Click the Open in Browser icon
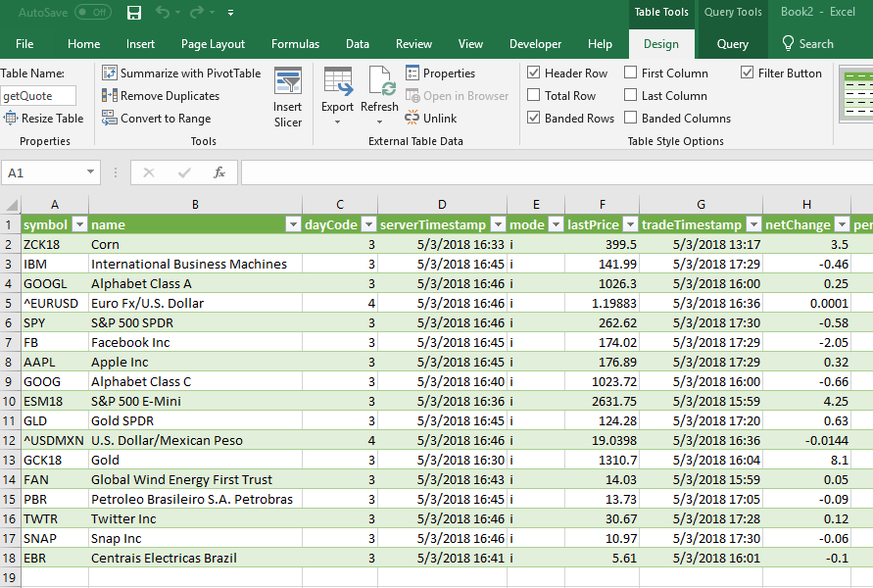 [412, 96]
